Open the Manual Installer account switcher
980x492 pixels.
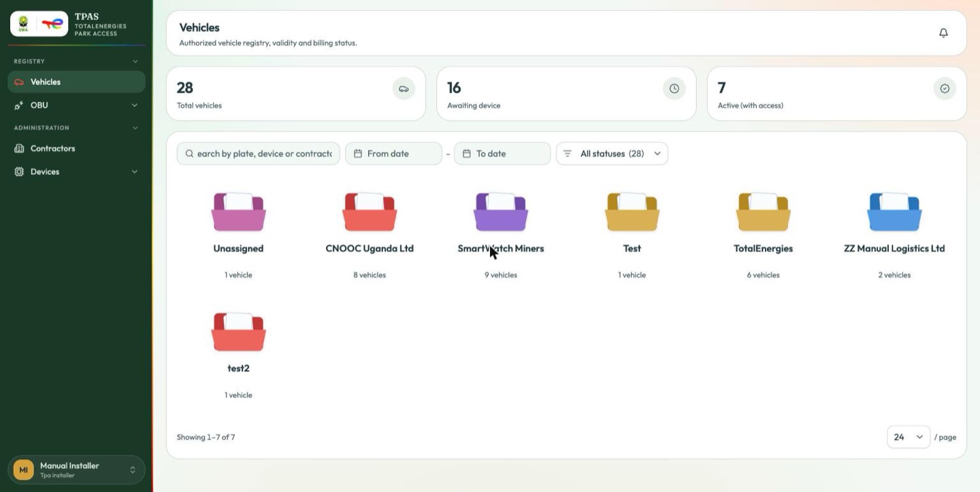76,470
